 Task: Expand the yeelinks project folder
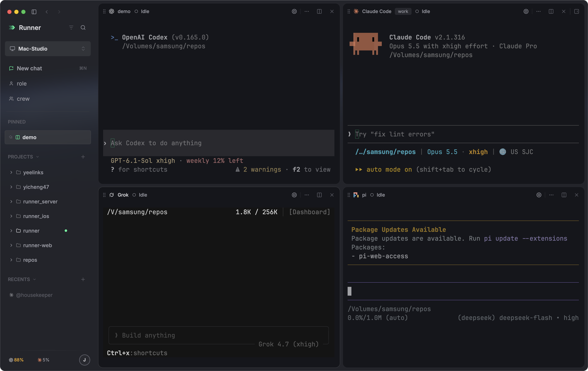click(11, 172)
